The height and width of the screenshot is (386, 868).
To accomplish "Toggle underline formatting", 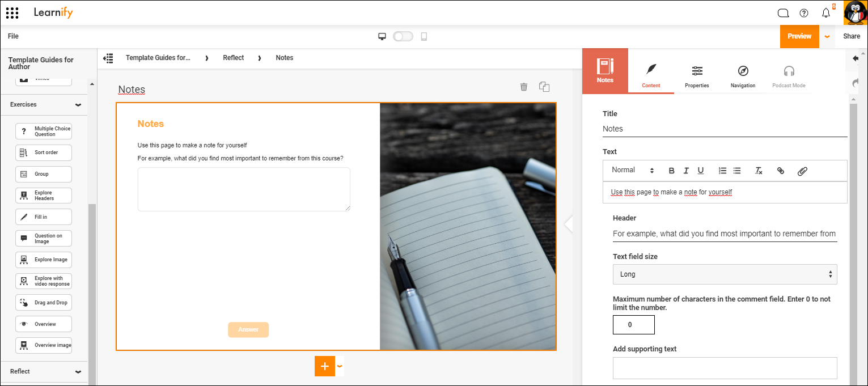I will (701, 171).
